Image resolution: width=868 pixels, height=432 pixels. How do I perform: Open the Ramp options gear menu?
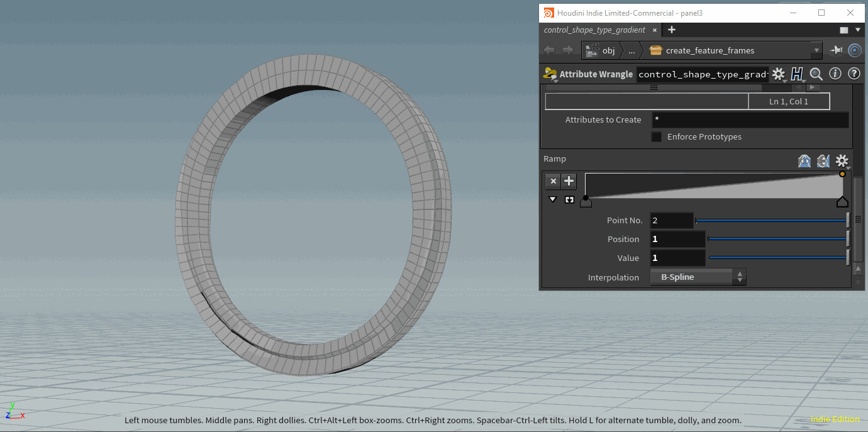pyautogui.click(x=842, y=161)
